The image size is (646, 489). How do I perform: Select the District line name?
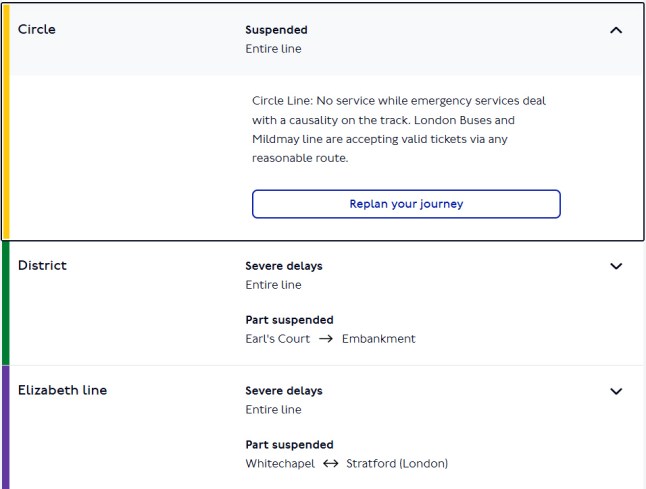(42, 266)
